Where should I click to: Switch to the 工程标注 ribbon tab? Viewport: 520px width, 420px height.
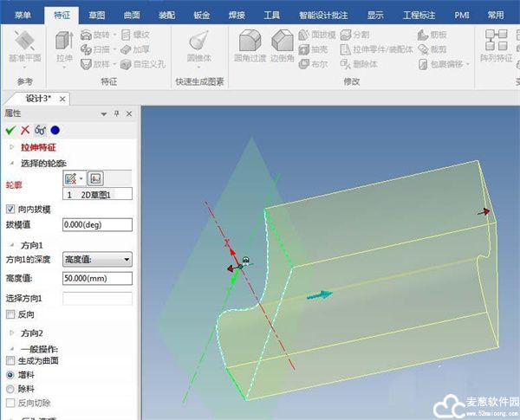[x=419, y=16]
